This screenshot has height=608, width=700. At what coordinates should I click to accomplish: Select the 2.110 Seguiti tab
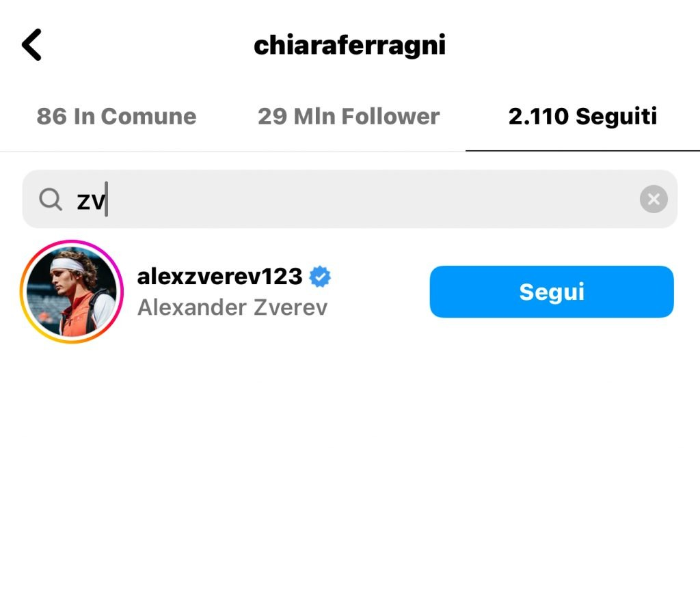pyautogui.click(x=582, y=116)
